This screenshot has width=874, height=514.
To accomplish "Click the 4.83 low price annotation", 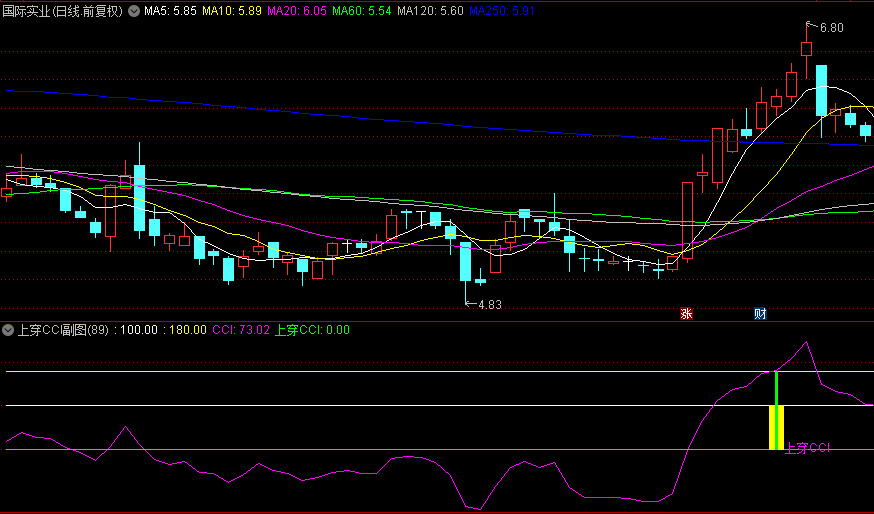I will point(490,305).
